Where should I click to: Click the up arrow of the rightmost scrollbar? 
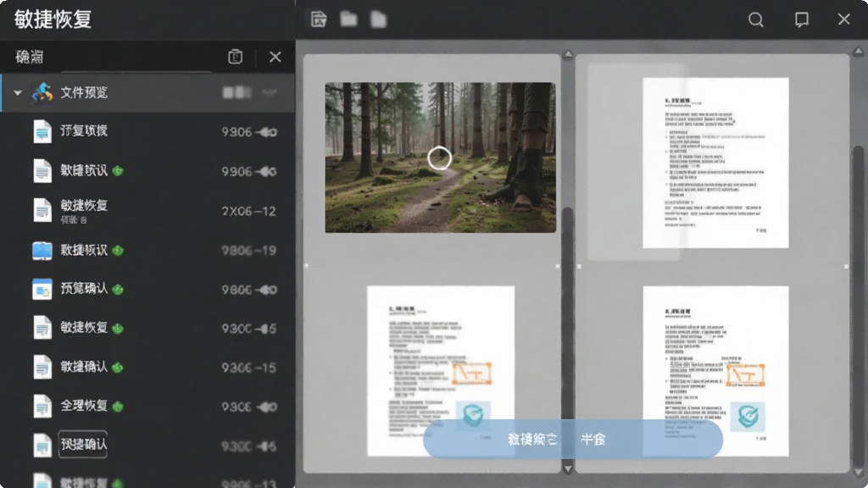858,52
